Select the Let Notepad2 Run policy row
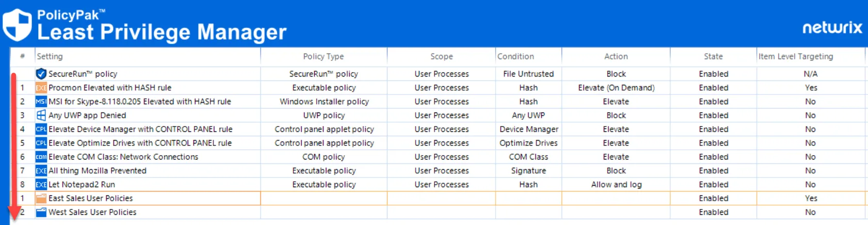Image resolution: width=868 pixels, height=225 pixels. click(x=81, y=185)
